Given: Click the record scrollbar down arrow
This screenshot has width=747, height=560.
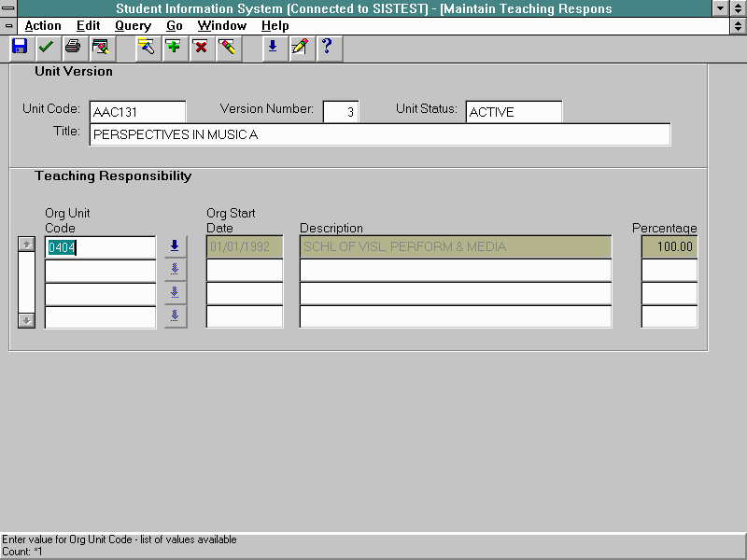Looking at the screenshot, I should [27, 319].
